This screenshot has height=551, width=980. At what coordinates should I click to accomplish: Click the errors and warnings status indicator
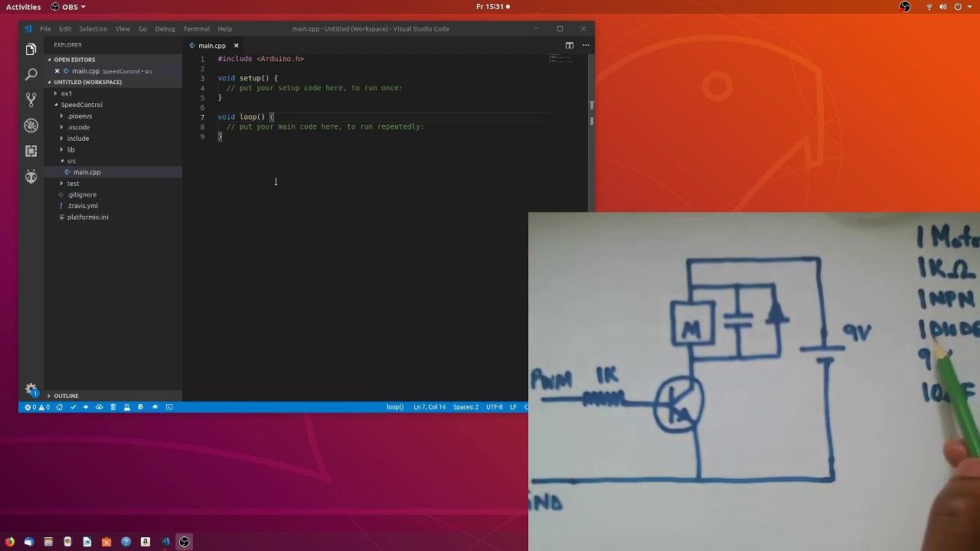pyautogui.click(x=37, y=407)
